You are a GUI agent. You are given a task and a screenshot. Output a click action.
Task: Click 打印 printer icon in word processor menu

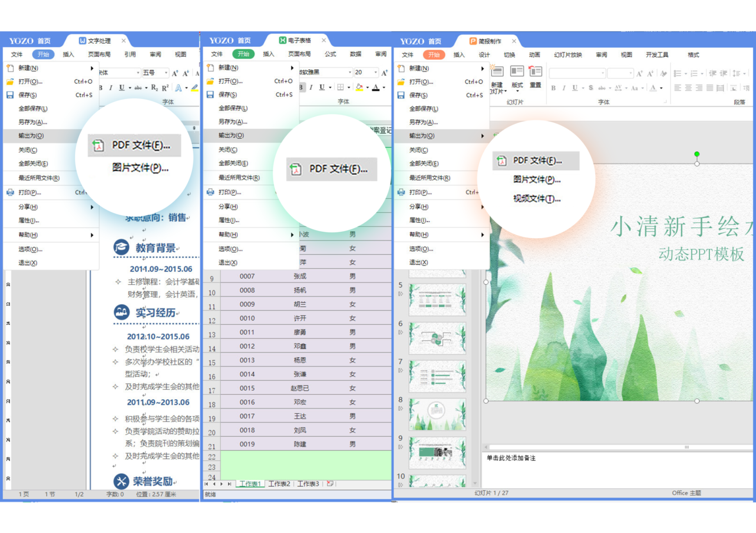point(10,192)
